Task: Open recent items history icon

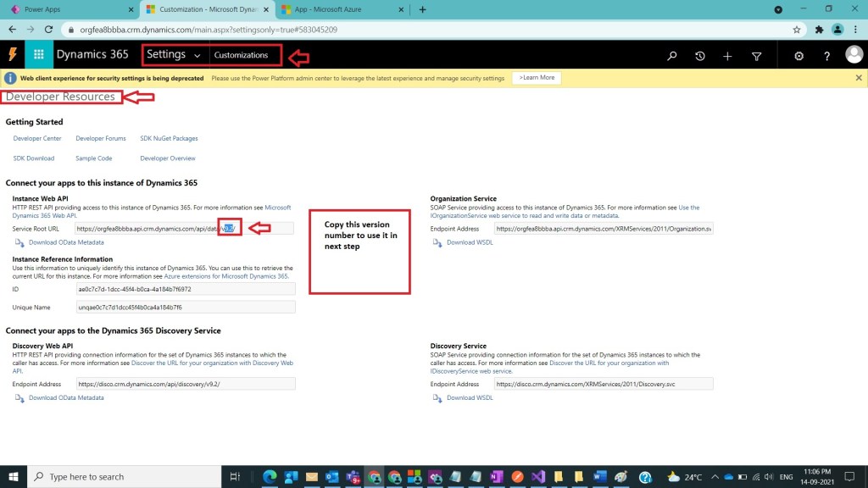Action: 699,56
